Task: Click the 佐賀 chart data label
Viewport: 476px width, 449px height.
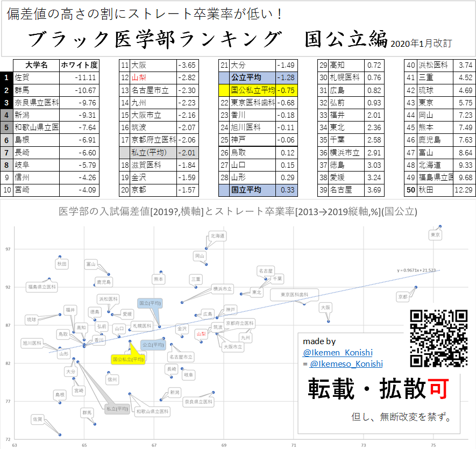Action: [x=37, y=419]
